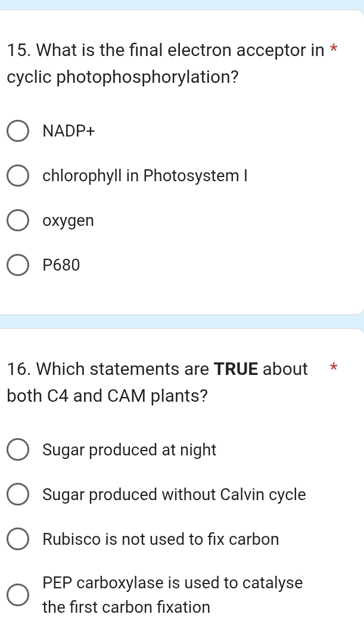Click the 'Sugar produced at night' label text

129,449
